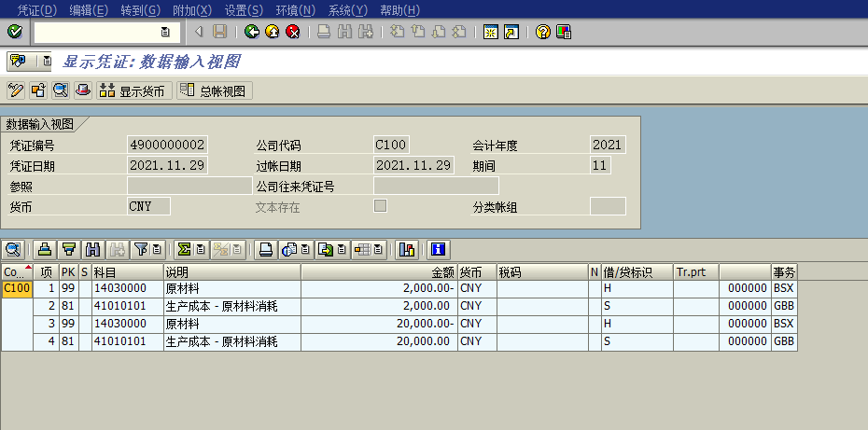Click the green checkmark Enter icon
This screenshot has height=430, width=868.
pos(15,32)
